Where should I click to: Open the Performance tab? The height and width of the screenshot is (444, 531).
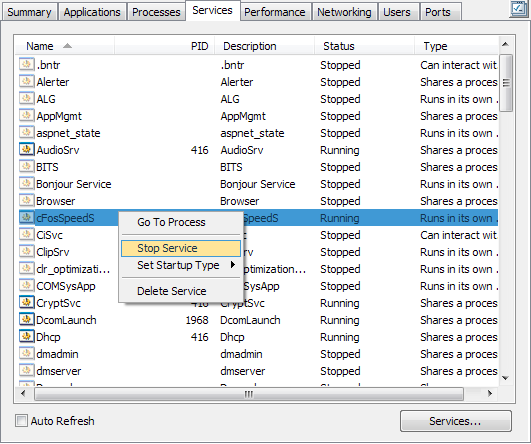(x=275, y=12)
